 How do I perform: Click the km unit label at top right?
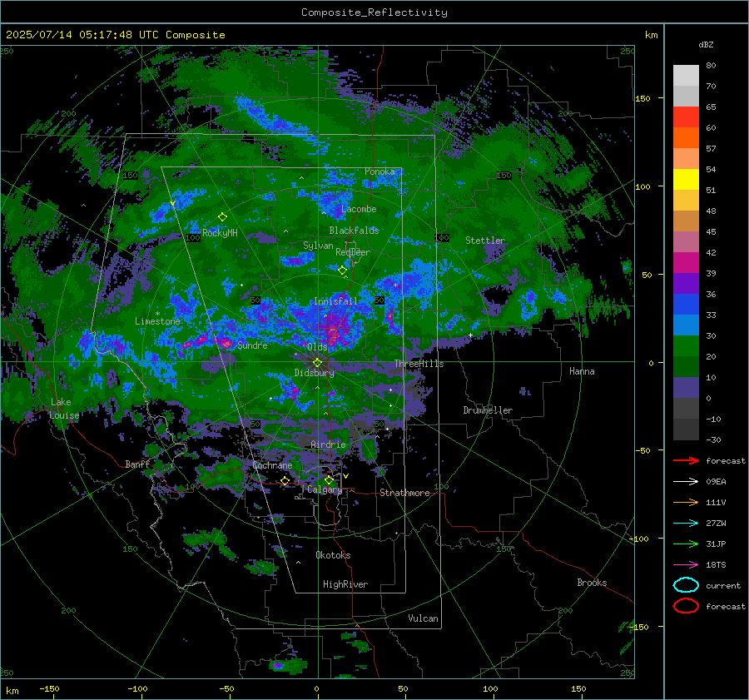[x=651, y=35]
